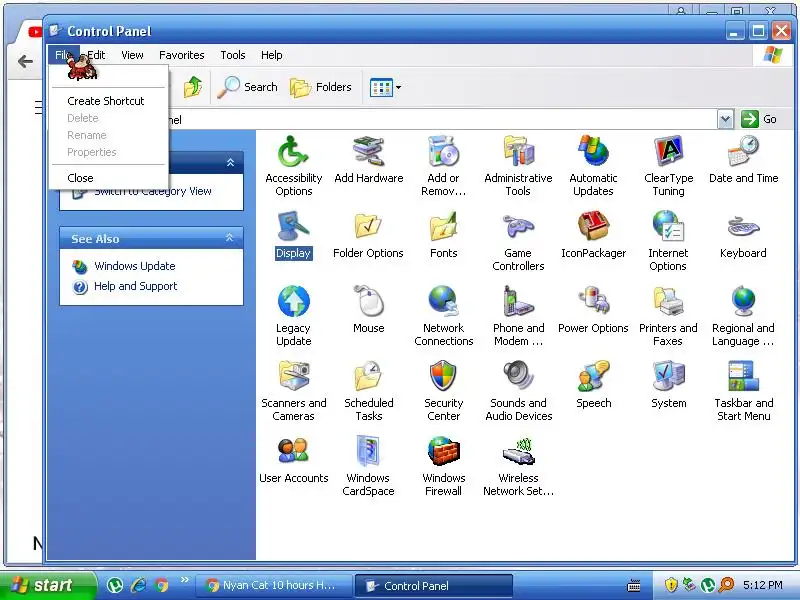The width and height of the screenshot is (800, 600).
Task: Launch Internet Explorer from Quick Launch
Action: point(138,585)
